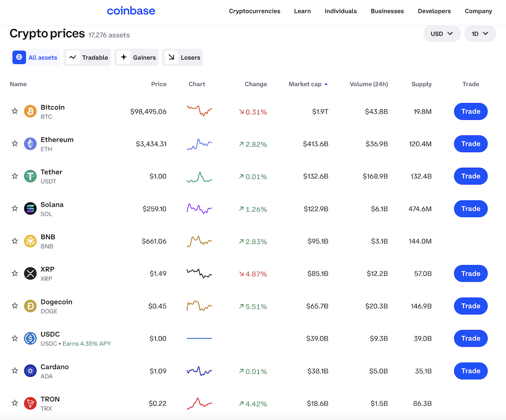Select the All assets filter
This screenshot has height=420, width=506.
35,58
